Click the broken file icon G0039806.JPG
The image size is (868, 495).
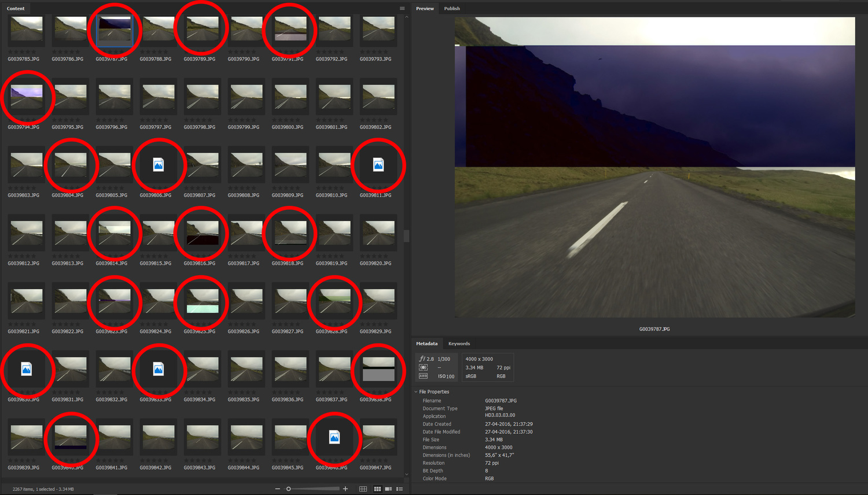(158, 165)
